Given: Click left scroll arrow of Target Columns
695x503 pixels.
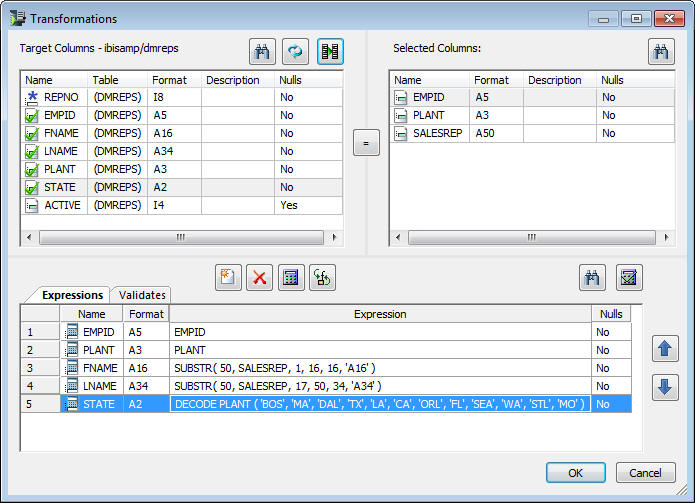Looking at the screenshot, I should 29,238.
